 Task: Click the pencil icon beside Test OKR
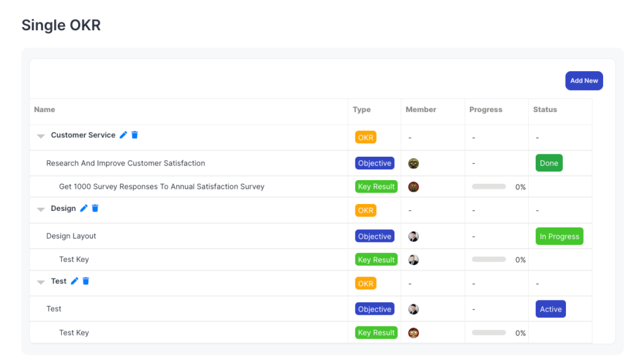click(74, 281)
